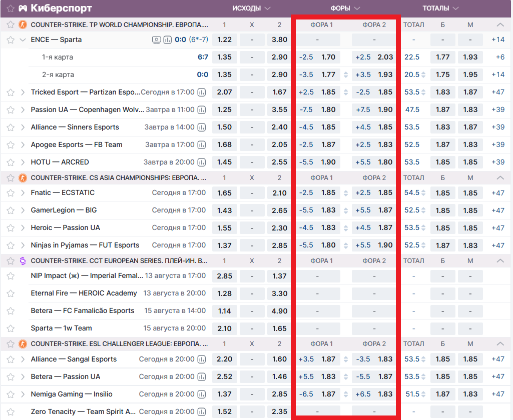Star the CS Asia Championships league

point(11,178)
